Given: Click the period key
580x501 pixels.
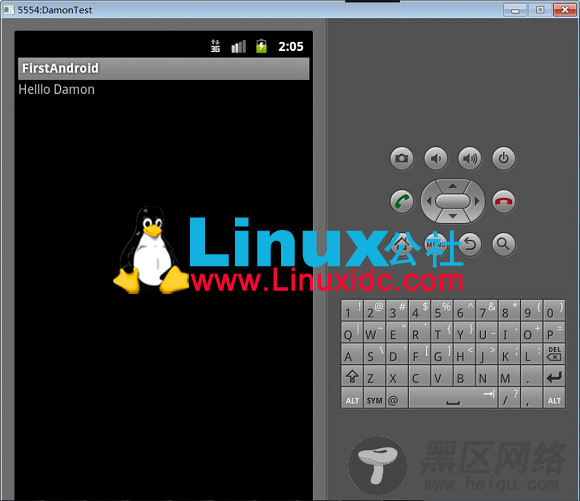Looking at the screenshot, I should (x=531, y=376).
